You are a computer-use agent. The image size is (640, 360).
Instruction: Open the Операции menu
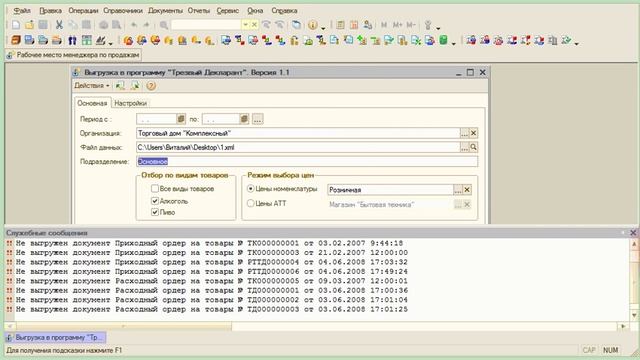(83, 11)
